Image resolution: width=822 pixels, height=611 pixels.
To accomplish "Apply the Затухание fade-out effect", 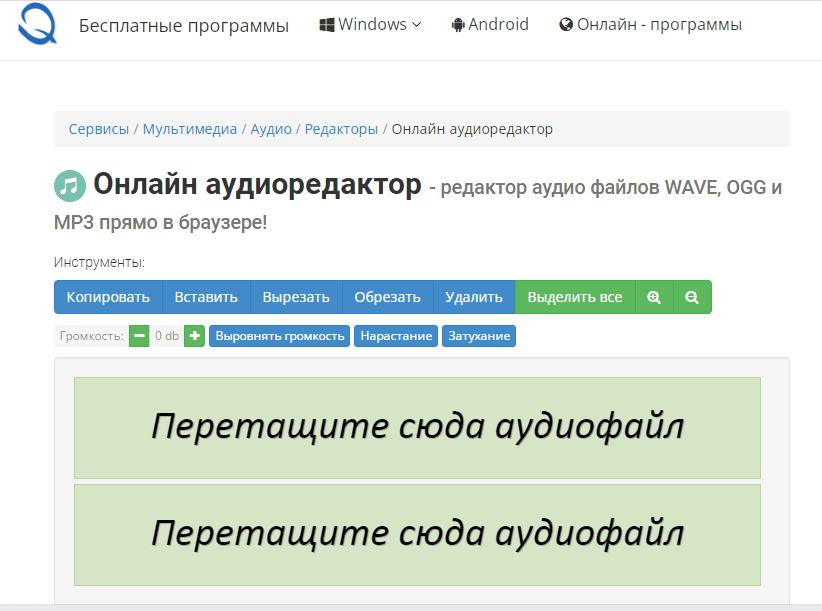I will (x=478, y=336).
